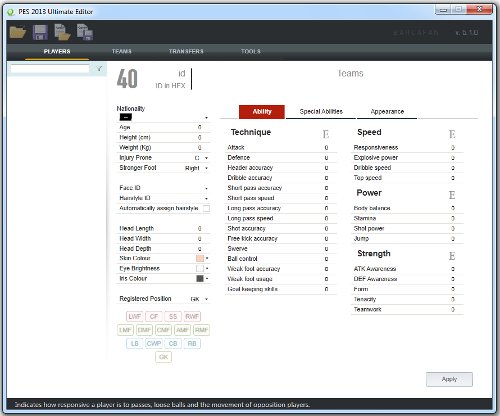Screen dimensions: 500x416
Task: Expand the Skin Colour dropdown arrow
Action: 207,258
